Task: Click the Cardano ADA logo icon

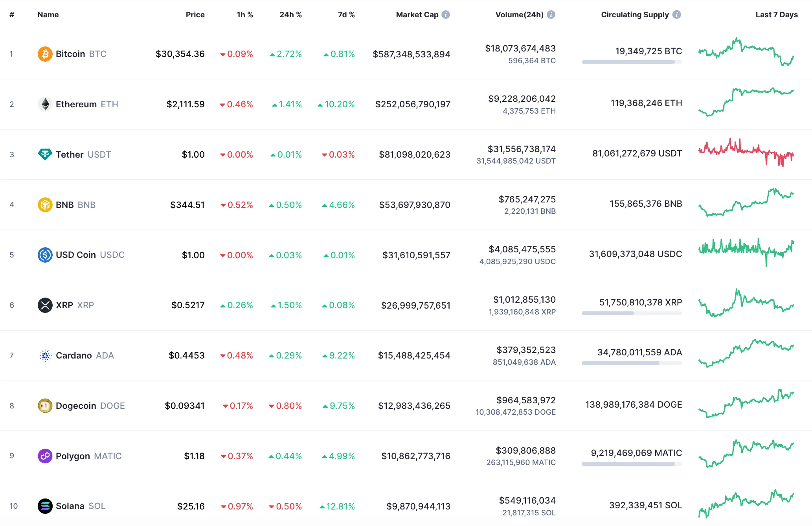Action: point(45,355)
